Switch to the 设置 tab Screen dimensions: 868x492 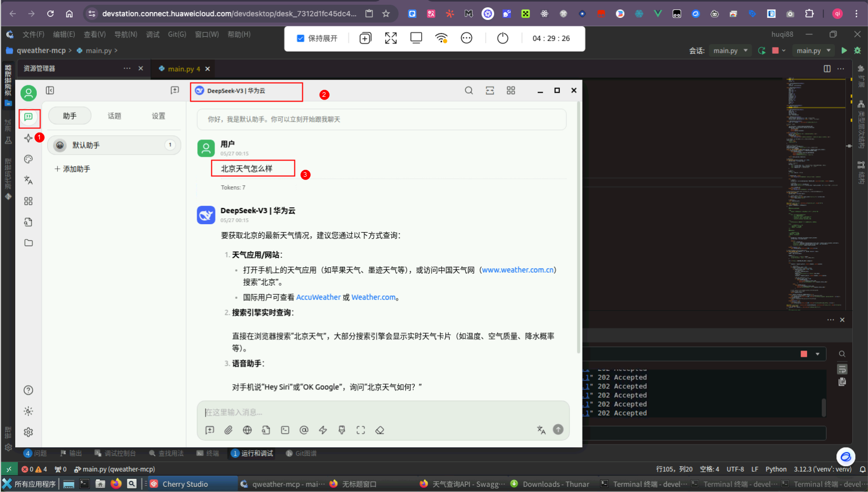[159, 116]
